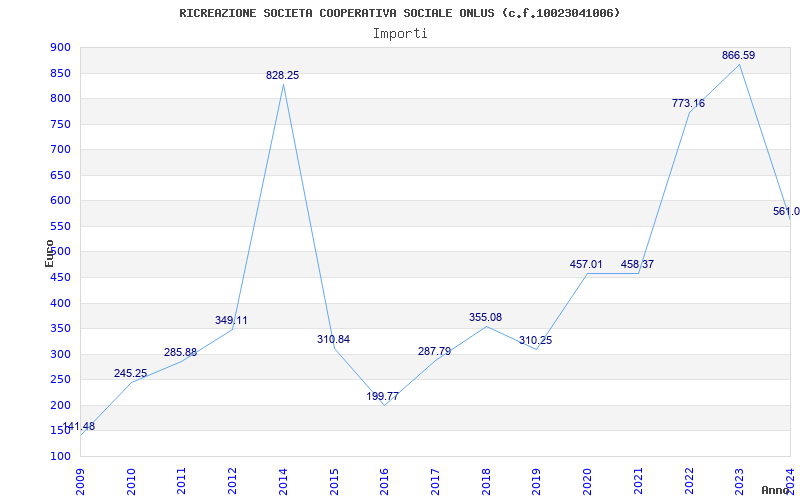800x500 pixels.
Task: Click the 828.25 peak label
Action: tap(282, 76)
